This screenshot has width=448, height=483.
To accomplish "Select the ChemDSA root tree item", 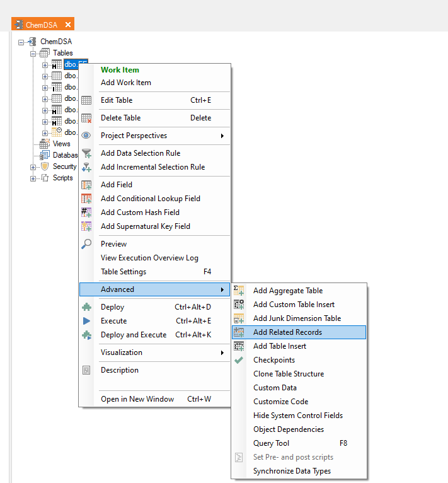I will (x=56, y=41).
